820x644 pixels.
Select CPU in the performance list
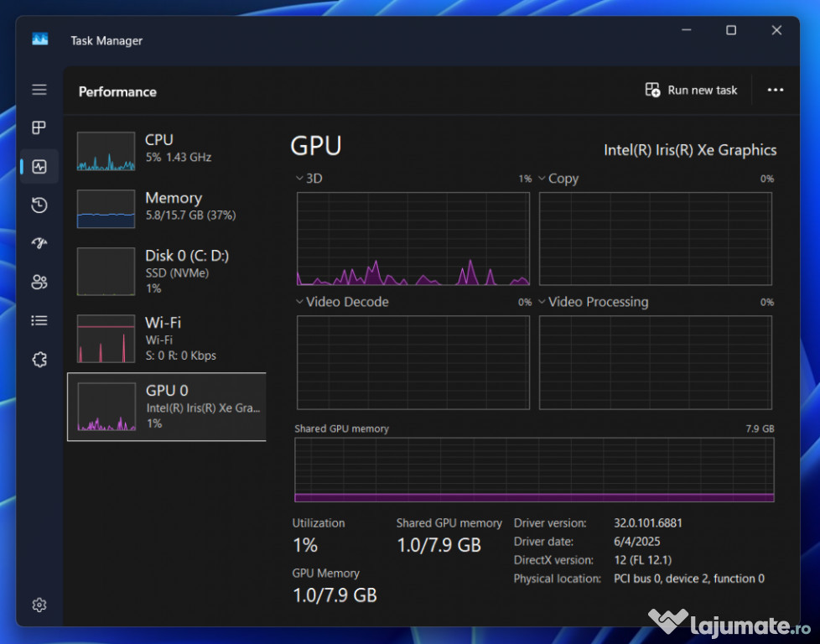[166, 151]
